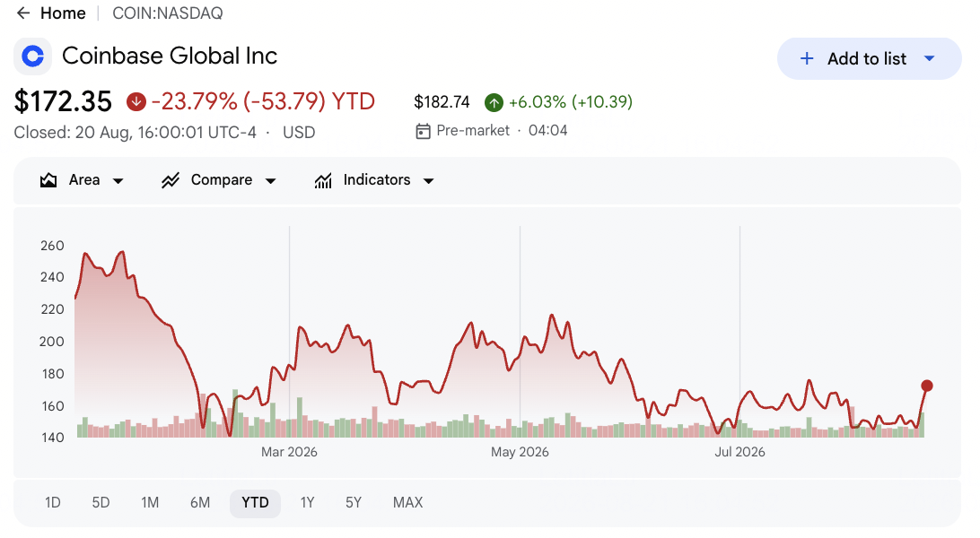Image resolution: width=980 pixels, height=538 pixels.
Task: Expand the Indicators dropdown arrow
Action: coord(429,181)
